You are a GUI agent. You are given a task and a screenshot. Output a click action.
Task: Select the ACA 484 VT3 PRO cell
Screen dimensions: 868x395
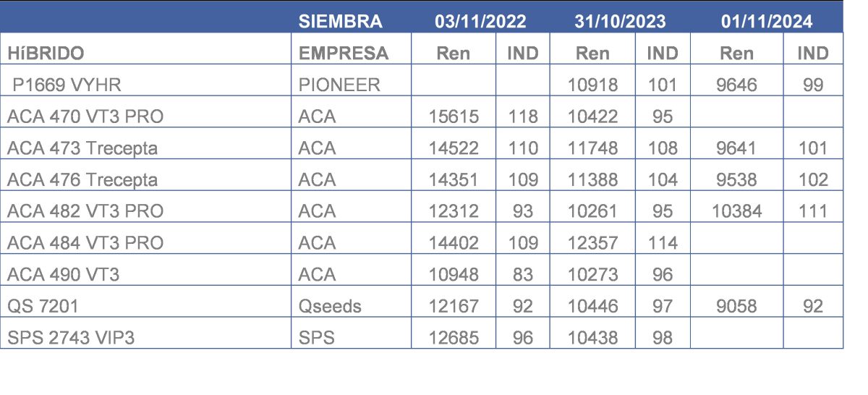85,243
